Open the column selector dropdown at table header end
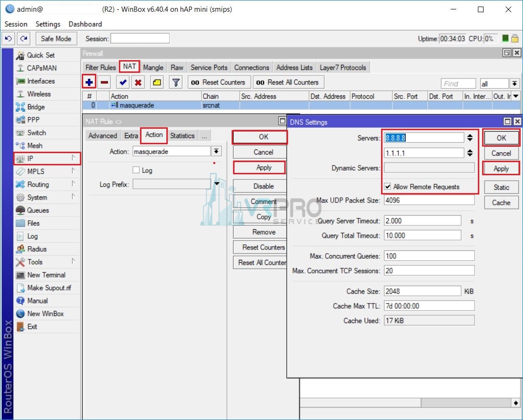523x420 pixels. point(516,96)
